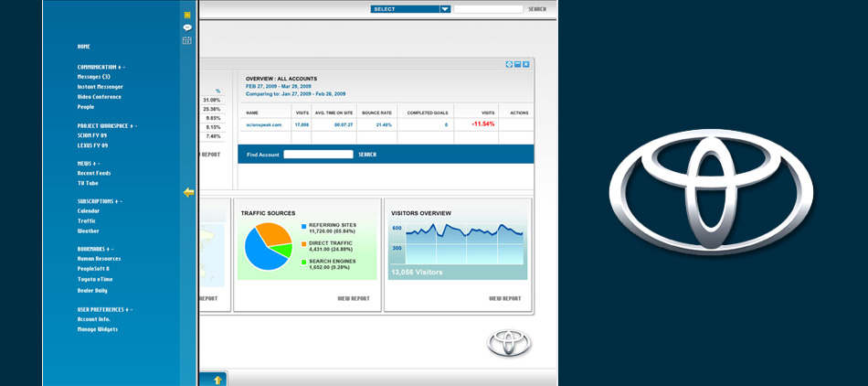Open the calendar icon in sidebar strip
This screenshot has width=868, height=386.
click(187, 40)
